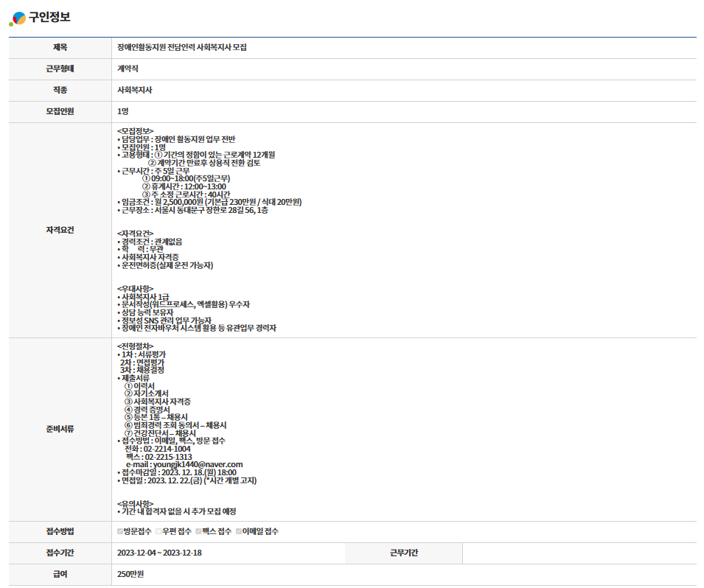Screen dimensions: 704x588
Task: Toggle the 팩스 접수 checkbox
Action: 198,531
